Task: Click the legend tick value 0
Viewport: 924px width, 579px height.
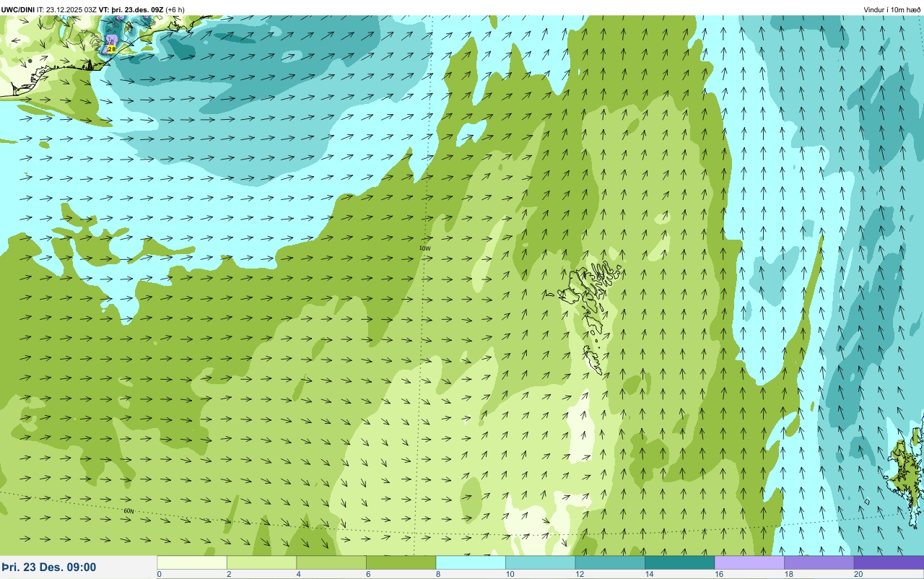Action: point(159,574)
